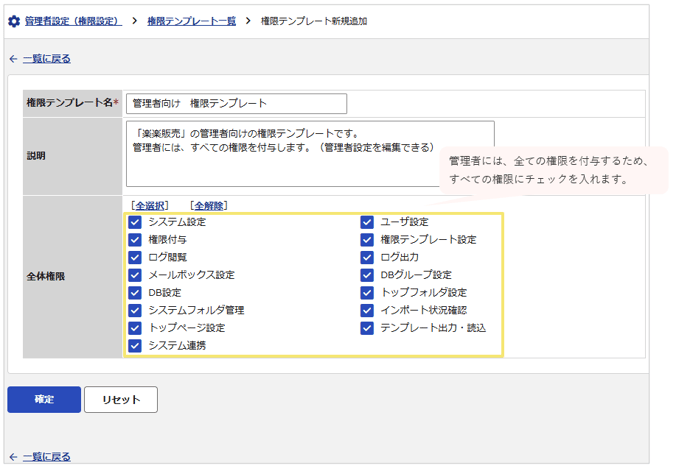
Task: Click the 全体権限 row label
Action: (46, 276)
